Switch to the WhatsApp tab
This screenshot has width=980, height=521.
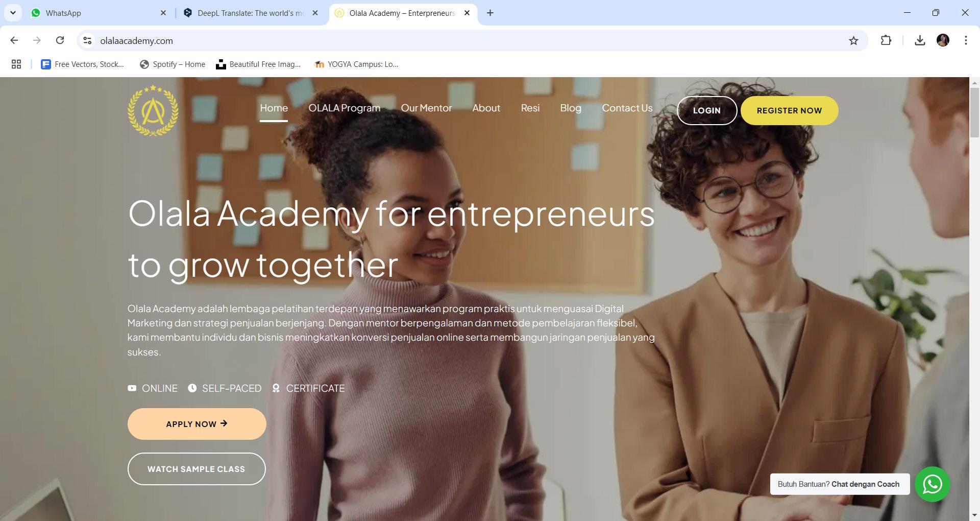[x=97, y=13]
